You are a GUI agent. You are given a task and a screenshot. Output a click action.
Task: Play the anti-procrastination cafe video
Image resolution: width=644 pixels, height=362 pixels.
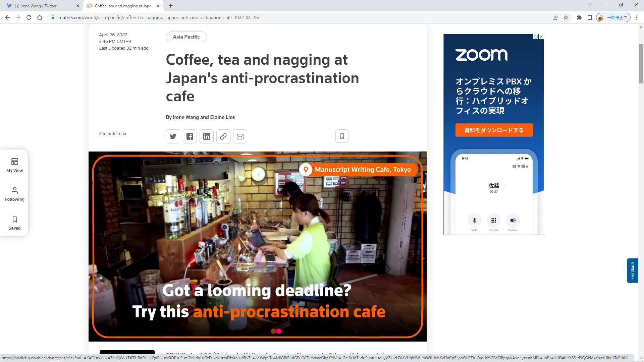pos(257,246)
